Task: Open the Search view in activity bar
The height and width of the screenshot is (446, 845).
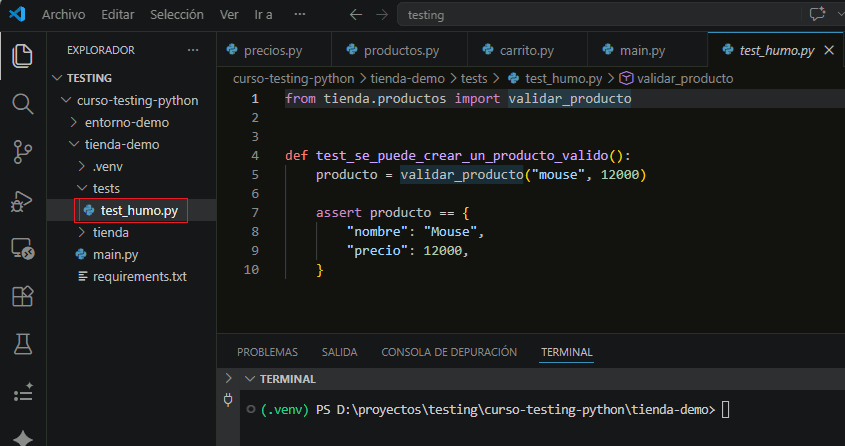Action: (x=22, y=103)
